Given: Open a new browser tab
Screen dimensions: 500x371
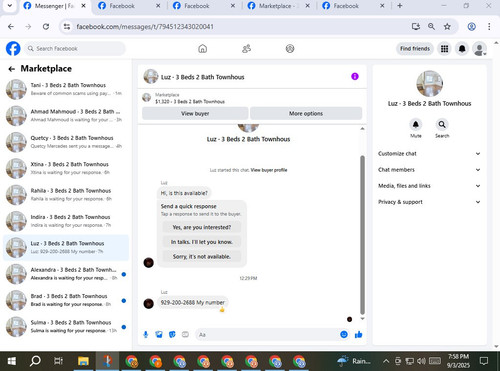Looking at the screenshot, I should coord(400,6).
